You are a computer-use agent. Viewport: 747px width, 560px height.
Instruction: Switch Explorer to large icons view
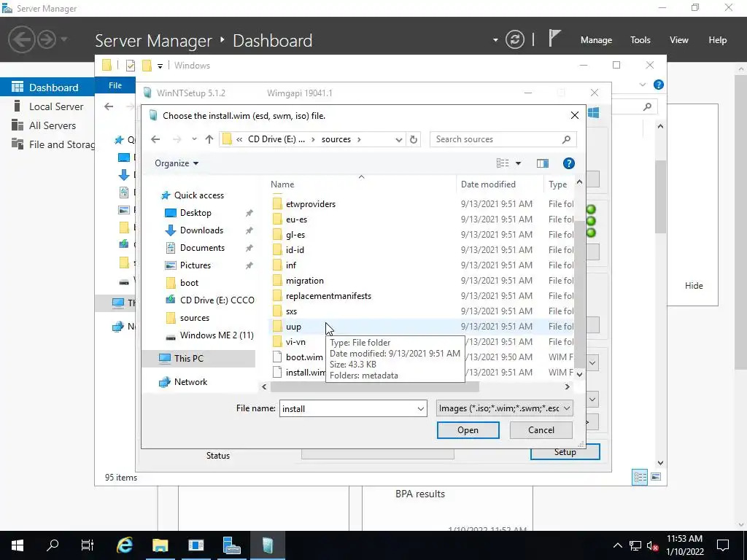tap(656, 477)
